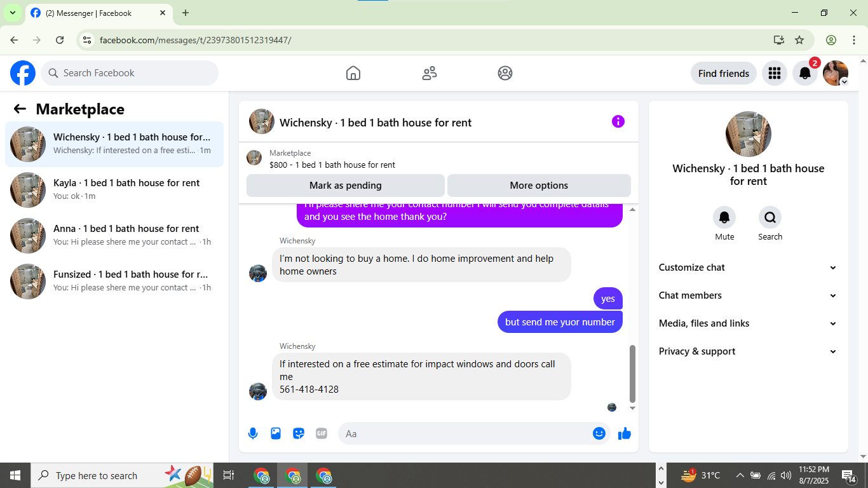Click install app icon in address bar
Screen dimensions: 868x488
click(779, 40)
